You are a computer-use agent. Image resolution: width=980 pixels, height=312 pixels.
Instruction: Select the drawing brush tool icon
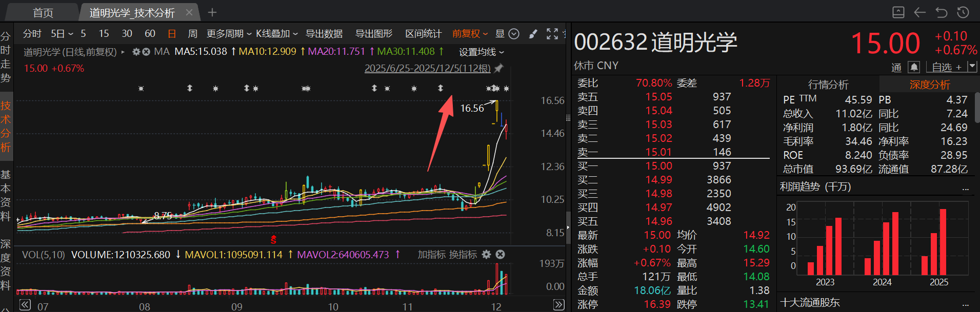click(x=533, y=34)
